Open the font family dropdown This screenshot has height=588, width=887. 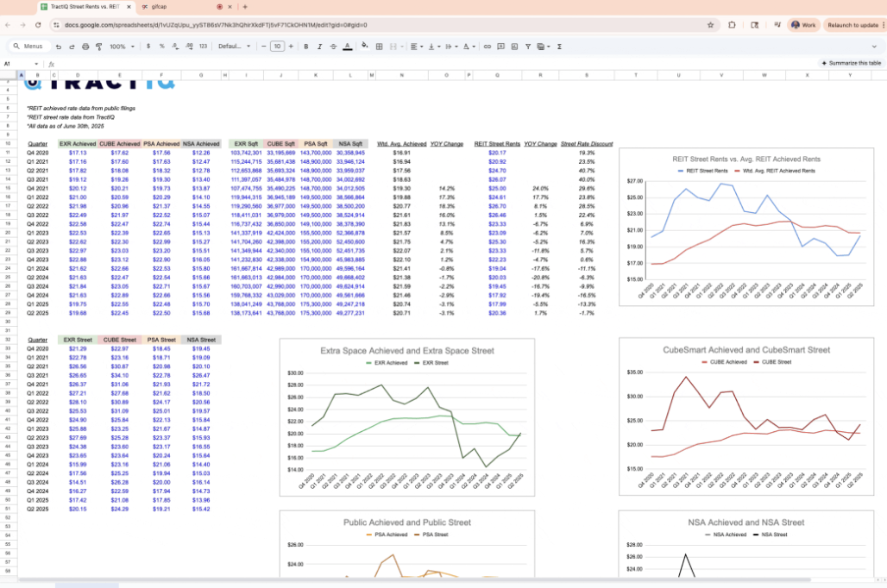pyautogui.click(x=233, y=47)
